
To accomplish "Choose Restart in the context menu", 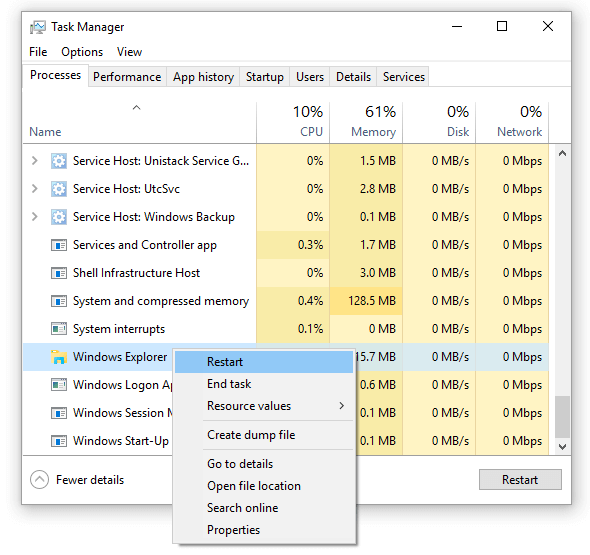I will tap(264, 362).
